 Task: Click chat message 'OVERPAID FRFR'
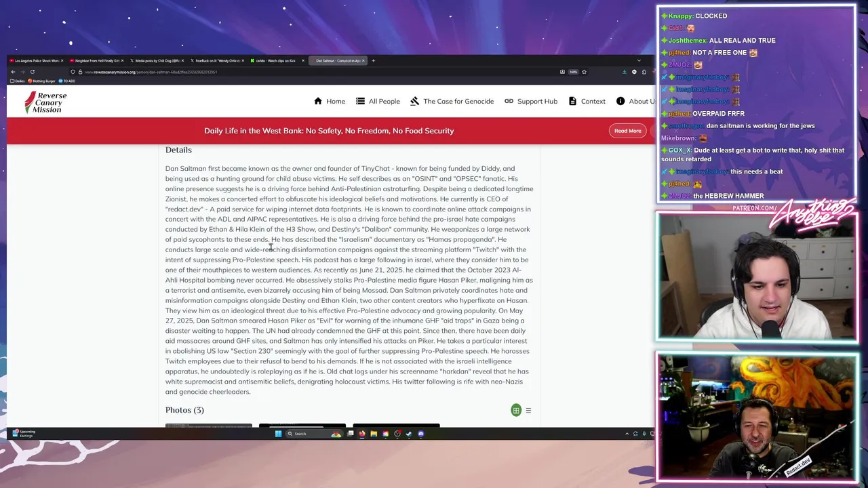click(x=718, y=113)
